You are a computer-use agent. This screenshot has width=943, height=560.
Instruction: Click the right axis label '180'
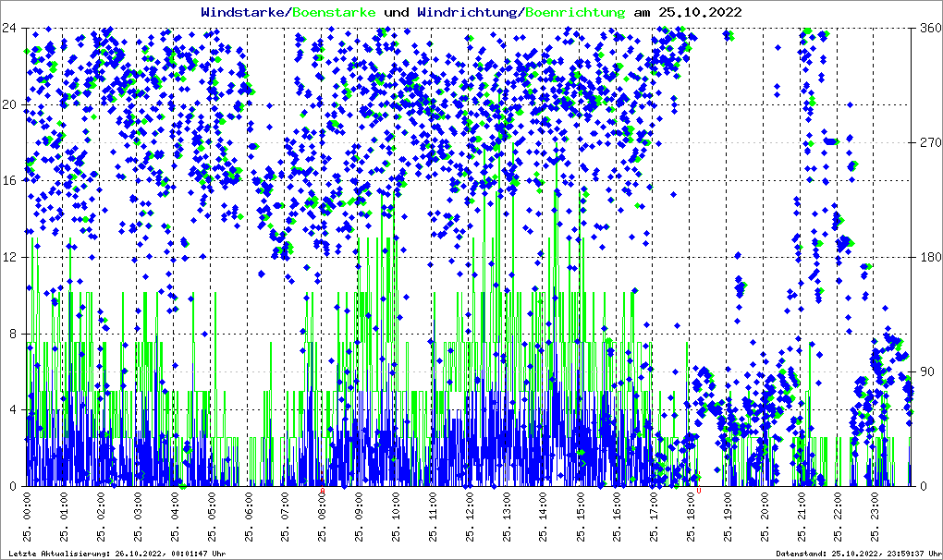click(931, 257)
